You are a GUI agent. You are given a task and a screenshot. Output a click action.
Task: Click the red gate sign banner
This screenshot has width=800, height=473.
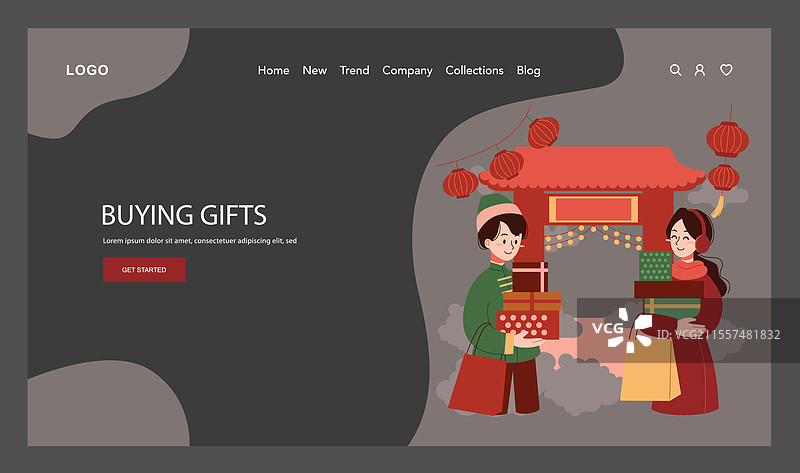[x=593, y=209]
